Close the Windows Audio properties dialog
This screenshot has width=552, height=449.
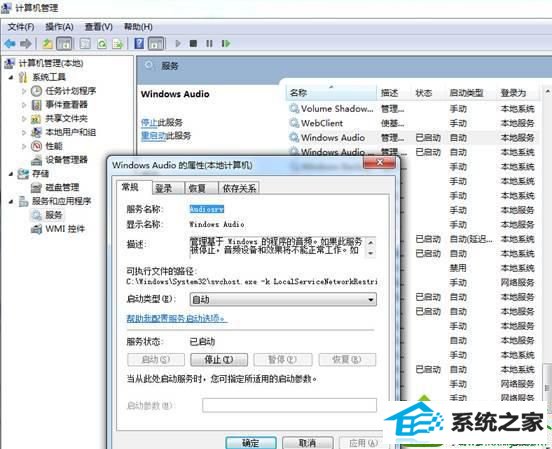pos(380,163)
